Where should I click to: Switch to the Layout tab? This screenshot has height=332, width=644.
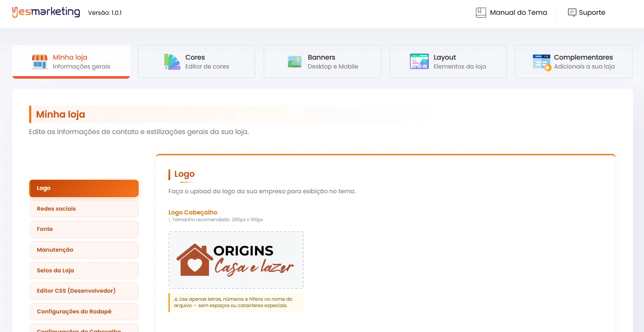pos(448,62)
